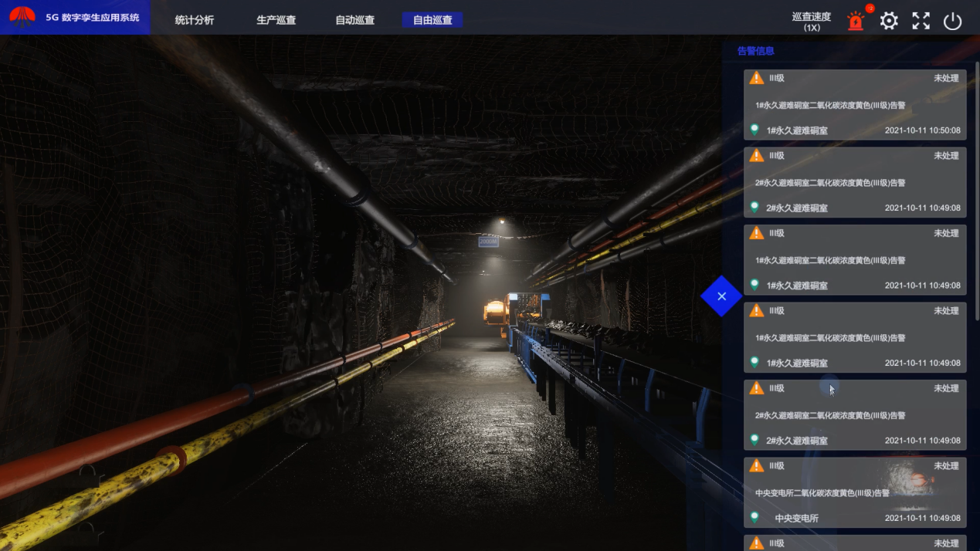Viewport: 980px width, 551px height.
Task: Select the 自动巡查 tab
Action: (355, 20)
